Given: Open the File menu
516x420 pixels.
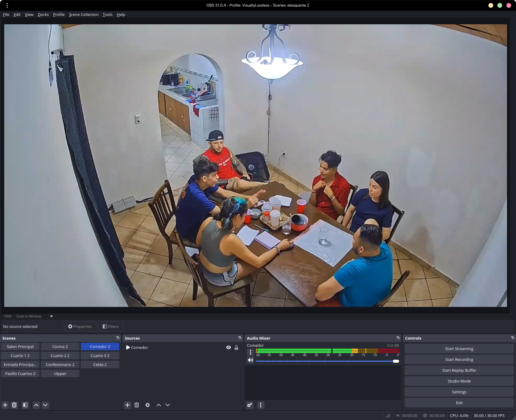Looking at the screenshot, I should click(6, 14).
